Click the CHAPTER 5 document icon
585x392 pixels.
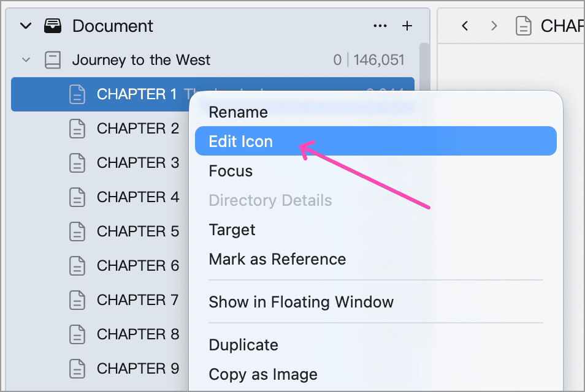click(77, 232)
